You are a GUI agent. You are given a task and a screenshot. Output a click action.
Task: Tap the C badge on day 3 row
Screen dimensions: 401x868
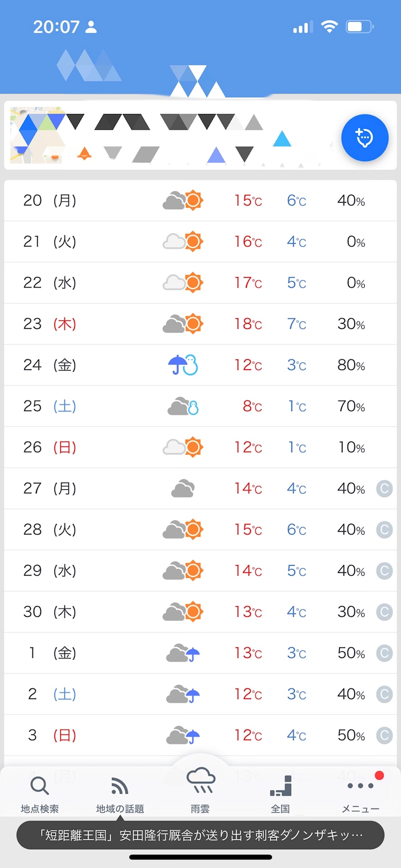[x=384, y=735]
